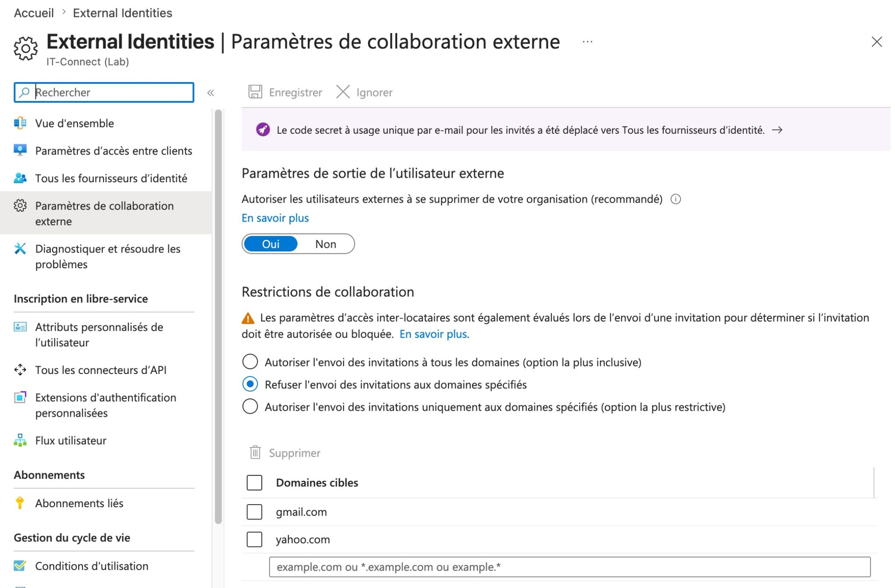Click the Vue d'ensemble icon
This screenshot has width=895, height=588.
[20, 123]
